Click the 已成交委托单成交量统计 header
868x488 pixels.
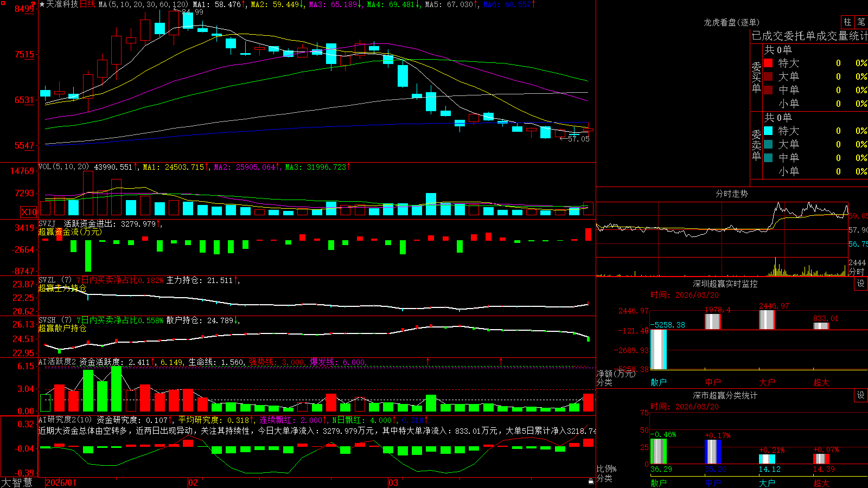click(809, 36)
